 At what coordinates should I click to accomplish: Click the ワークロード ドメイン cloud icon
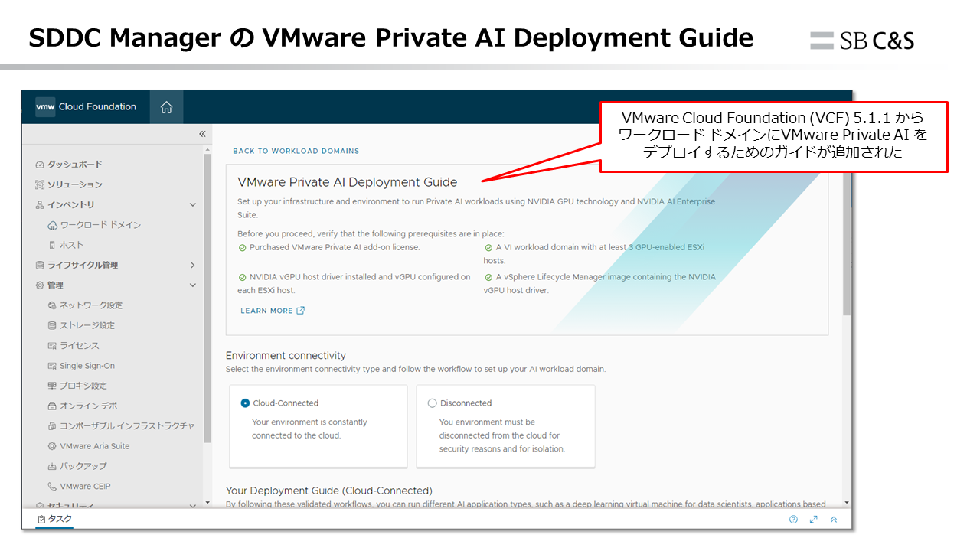[52, 225]
